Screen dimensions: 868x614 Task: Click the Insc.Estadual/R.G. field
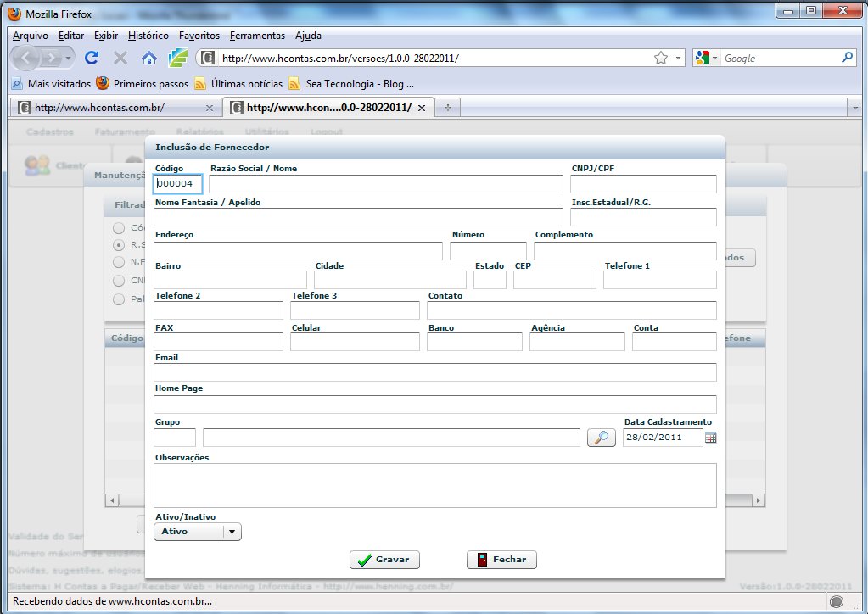[643, 217]
